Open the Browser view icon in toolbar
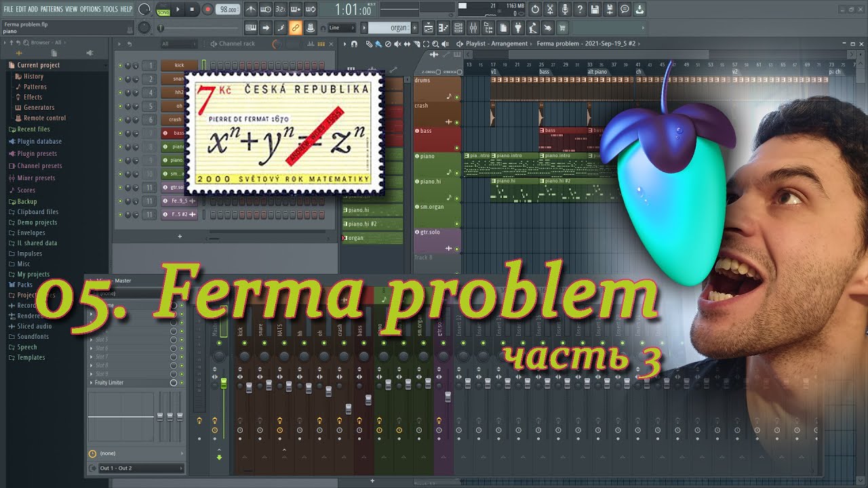The height and width of the screenshot is (488, 868). (488, 28)
